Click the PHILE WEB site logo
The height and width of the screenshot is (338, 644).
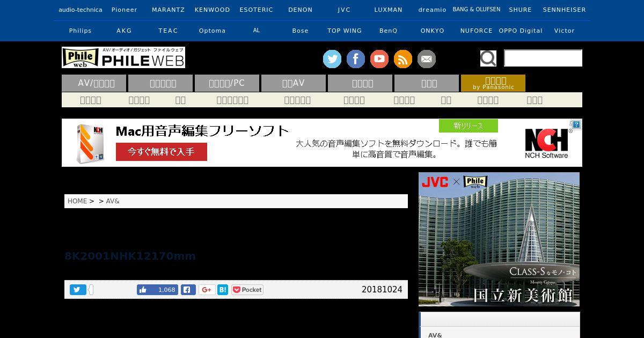(123, 57)
